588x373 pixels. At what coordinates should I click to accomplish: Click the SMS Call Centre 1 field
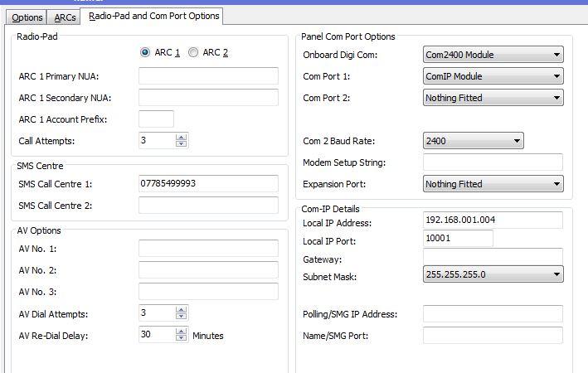click(208, 184)
